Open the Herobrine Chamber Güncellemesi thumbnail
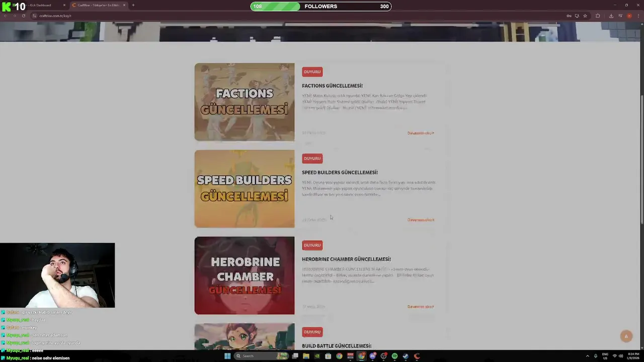 [245, 276]
